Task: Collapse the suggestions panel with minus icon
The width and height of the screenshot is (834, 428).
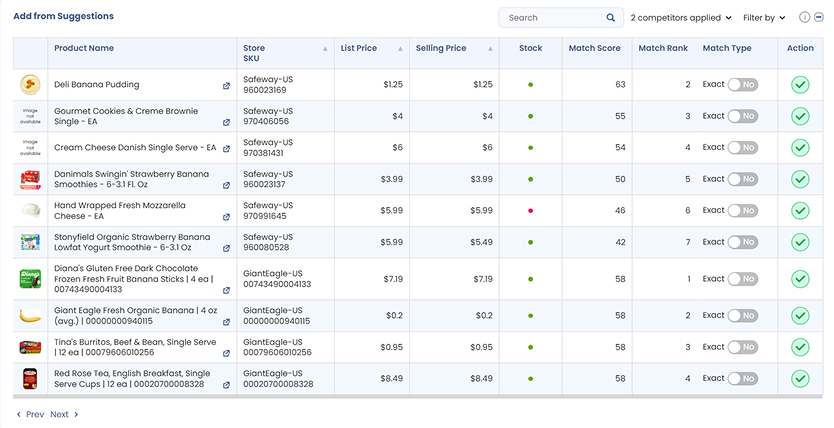Action: (x=817, y=18)
